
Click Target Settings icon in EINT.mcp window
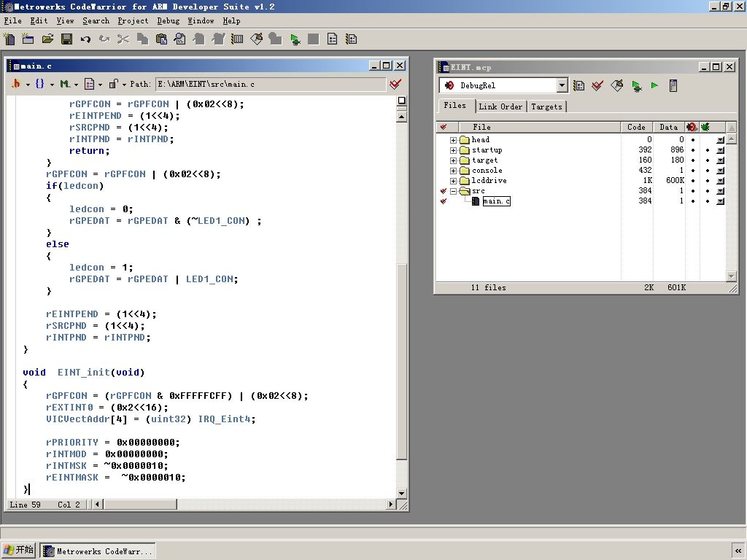(578, 86)
